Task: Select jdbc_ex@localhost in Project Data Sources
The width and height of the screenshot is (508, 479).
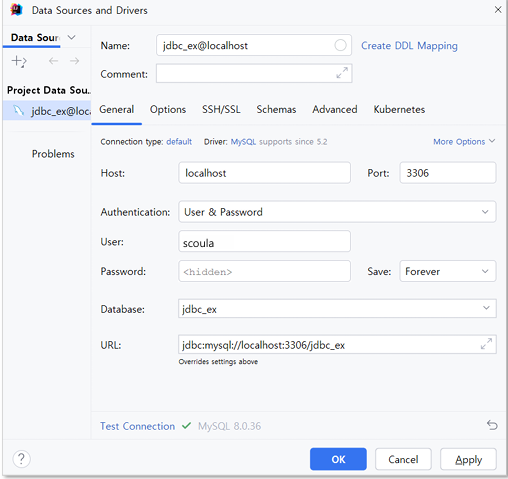Action: [x=47, y=111]
